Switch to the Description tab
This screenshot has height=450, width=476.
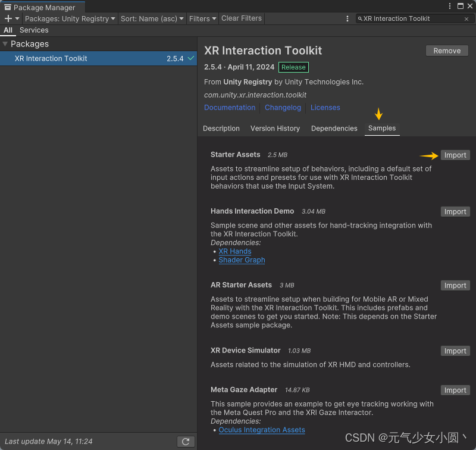click(221, 129)
